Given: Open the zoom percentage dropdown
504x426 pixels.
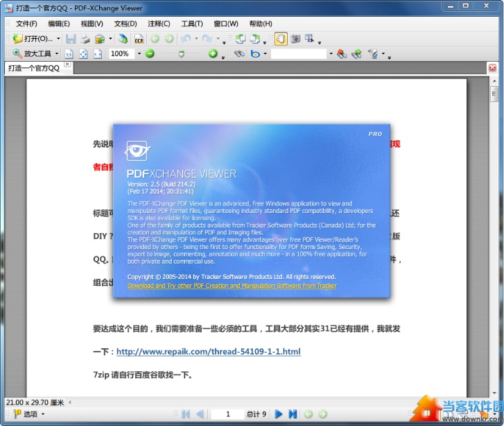Looking at the screenshot, I should coord(139,53).
